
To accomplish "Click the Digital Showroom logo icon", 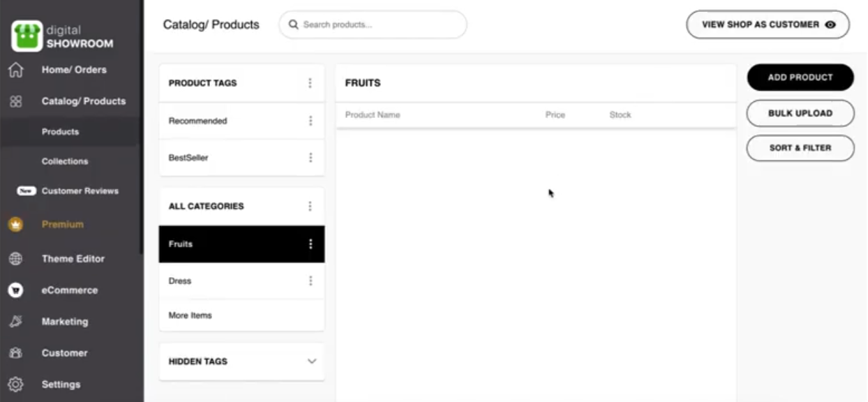I will coord(27,36).
